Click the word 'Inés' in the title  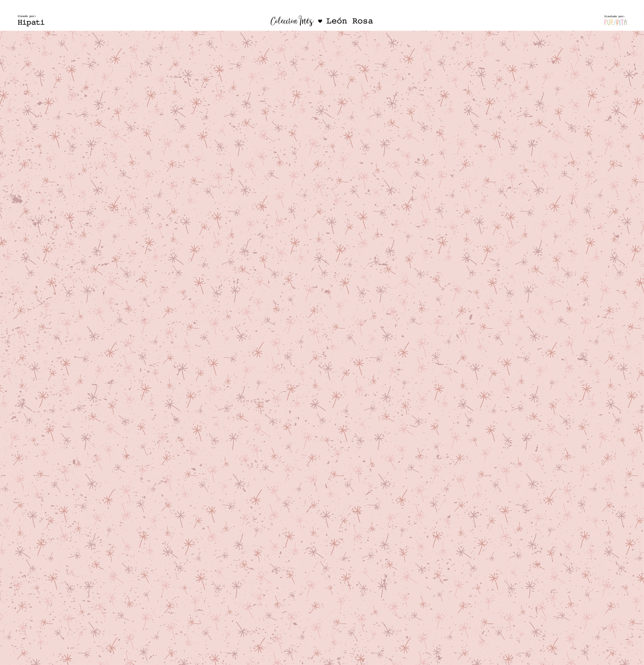[x=306, y=21]
